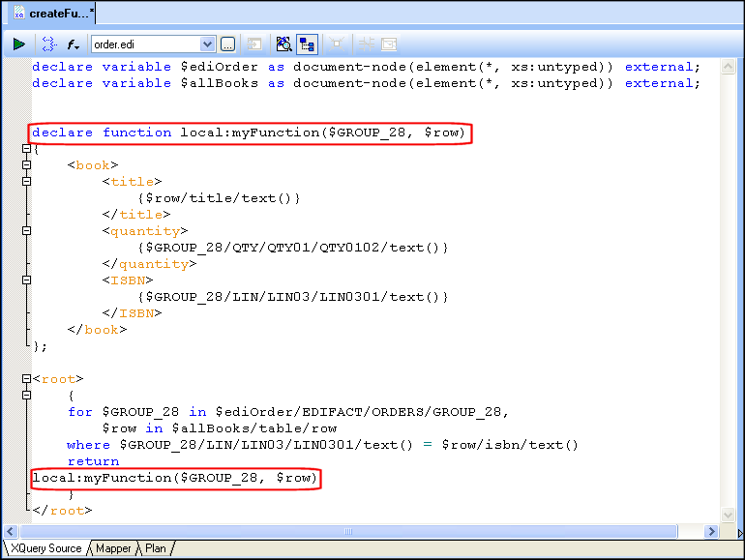The height and width of the screenshot is (560, 745).
Task: Click the vertical scrollbar down arrow
Action: click(x=728, y=515)
